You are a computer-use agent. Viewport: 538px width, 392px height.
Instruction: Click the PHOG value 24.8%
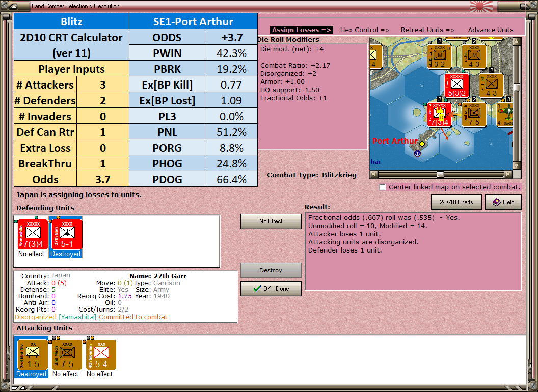(231, 163)
